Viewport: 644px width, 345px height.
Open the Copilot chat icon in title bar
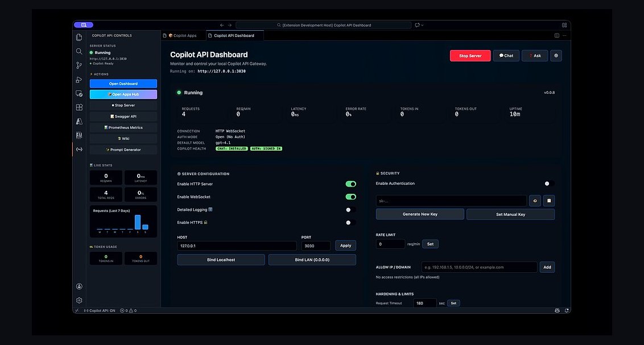(x=417, y=25)
